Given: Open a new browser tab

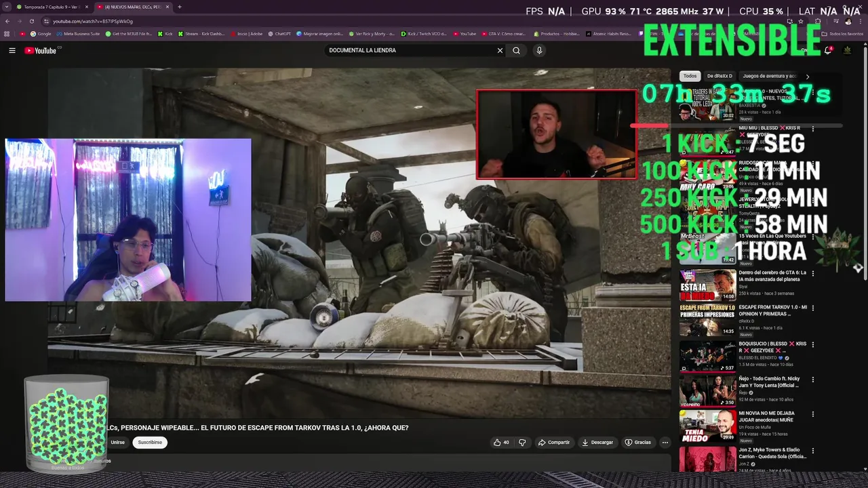Looking at the screenshot, I should pyautogui.click(x=179, y=7).
